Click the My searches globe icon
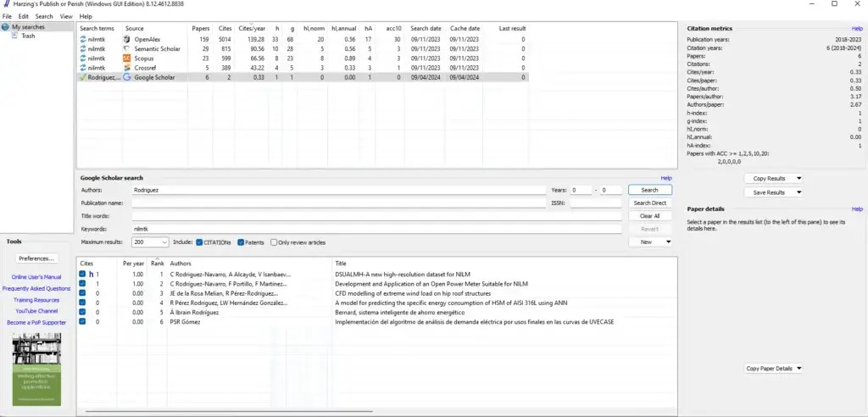868x417 pixels. coord(6,27)
